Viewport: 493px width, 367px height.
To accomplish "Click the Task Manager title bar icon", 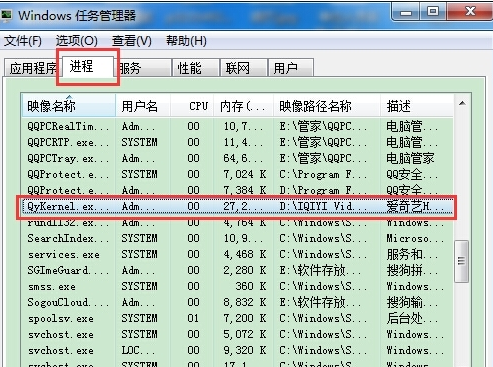I will 6,15.
